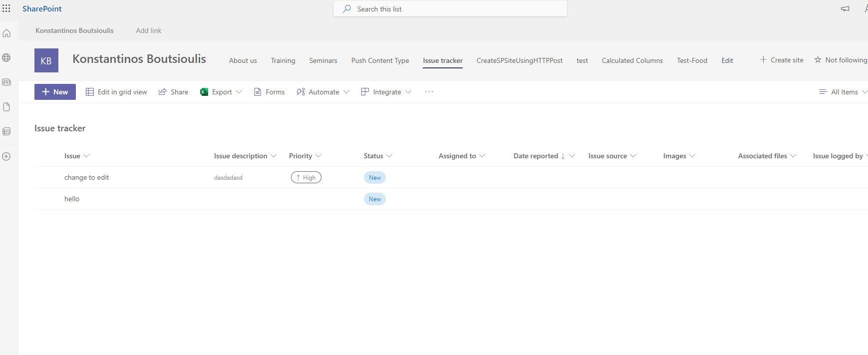Viewport: 868px width, 355px height.
Task: Click the Search this list field
Action: click(x=450, y=9)
